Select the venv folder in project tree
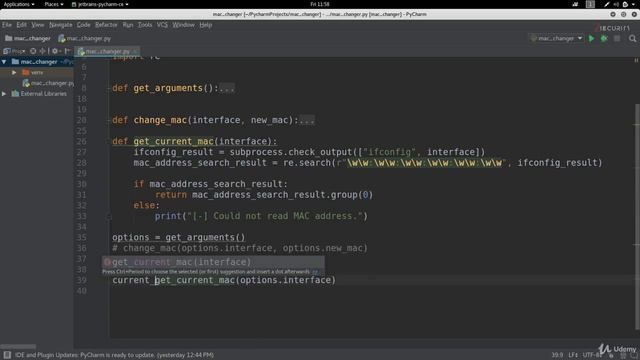This screenshot has width=640, height=360. 33,72
